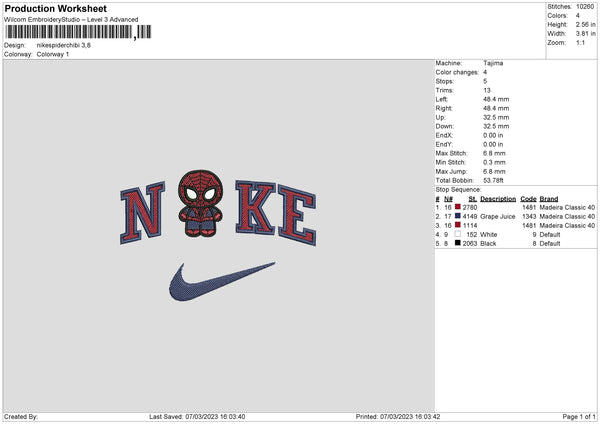Click the Color changes row label
Screen dimensions: 600x424
coord(457,72)
